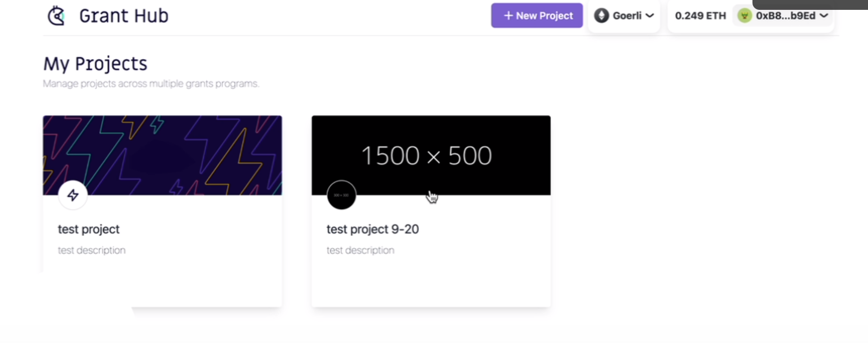Click the wallet address 0xB8...b9Ed text
The height and width of the screenshot is (343, 868).
click(786, 16)
